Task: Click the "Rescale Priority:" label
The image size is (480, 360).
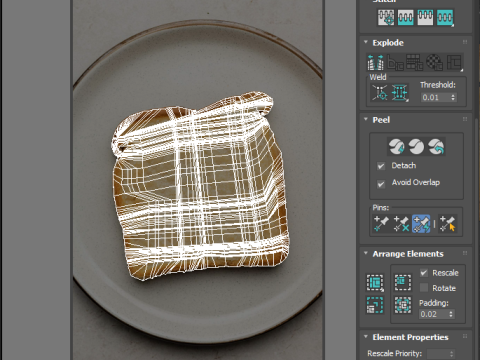Action: tap(395, 353)
